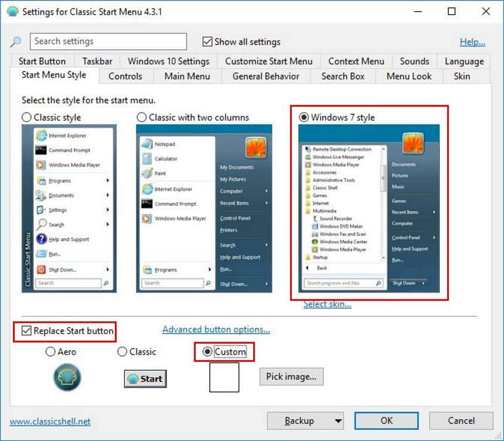Switch to the Controls tab

coord(125,76)
